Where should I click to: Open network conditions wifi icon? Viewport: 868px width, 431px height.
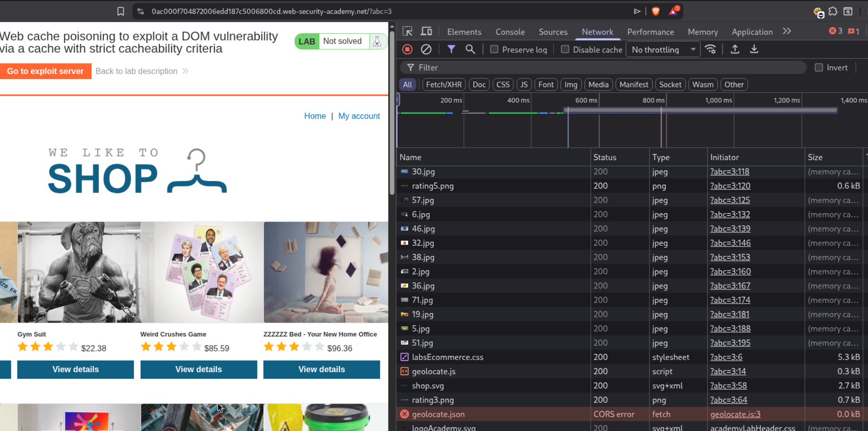tap(711, 49)
